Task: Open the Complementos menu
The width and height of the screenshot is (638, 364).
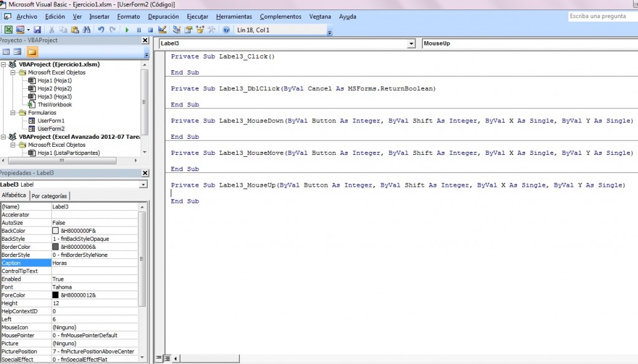Action: click(280, 17)
